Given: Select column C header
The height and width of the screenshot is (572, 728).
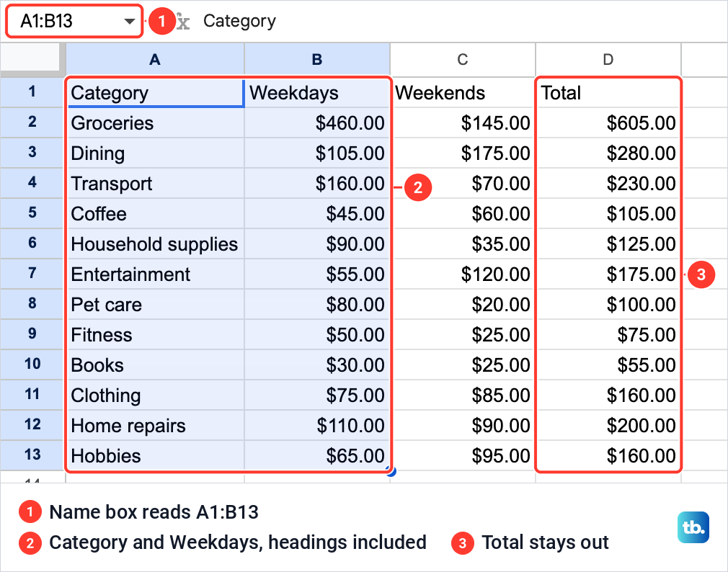Looking at the screenshot, I should [x=463, y=59].
